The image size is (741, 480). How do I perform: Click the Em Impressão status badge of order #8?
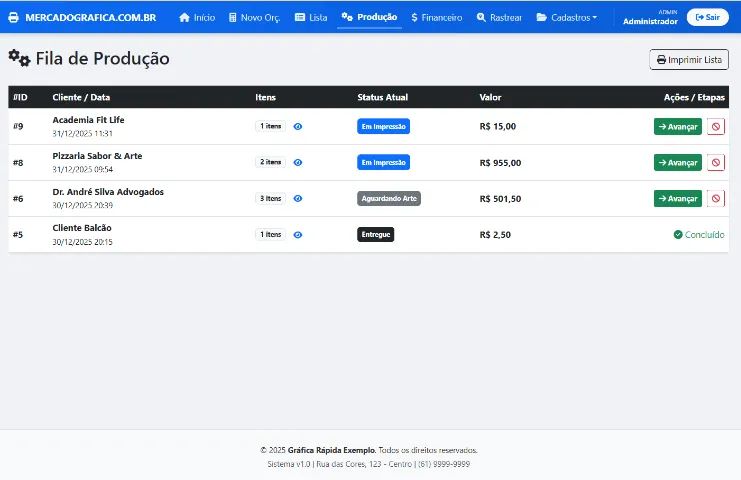383,162
